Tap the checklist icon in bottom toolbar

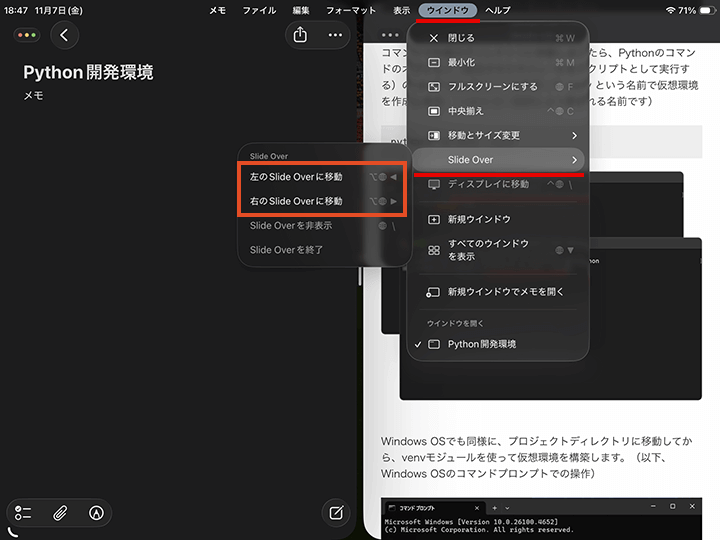pyautogui.click(x=23, y=512)
